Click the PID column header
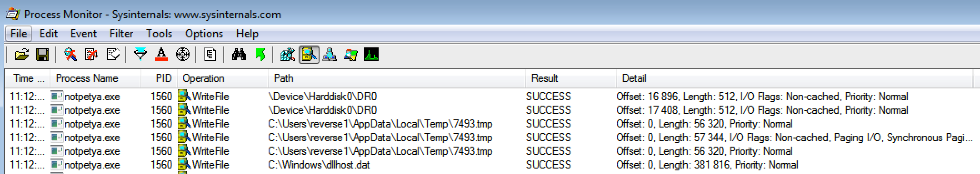Screen dimensions: 980x174 159,78
